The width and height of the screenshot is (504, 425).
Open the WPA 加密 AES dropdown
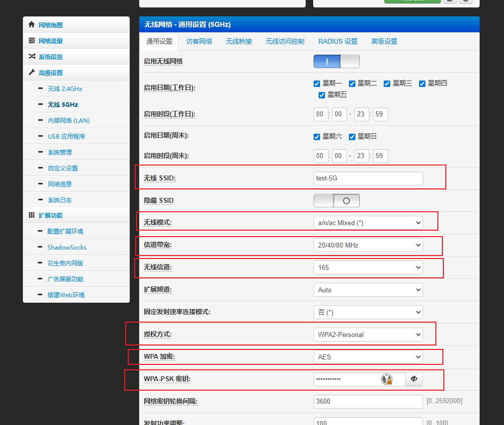368,357
